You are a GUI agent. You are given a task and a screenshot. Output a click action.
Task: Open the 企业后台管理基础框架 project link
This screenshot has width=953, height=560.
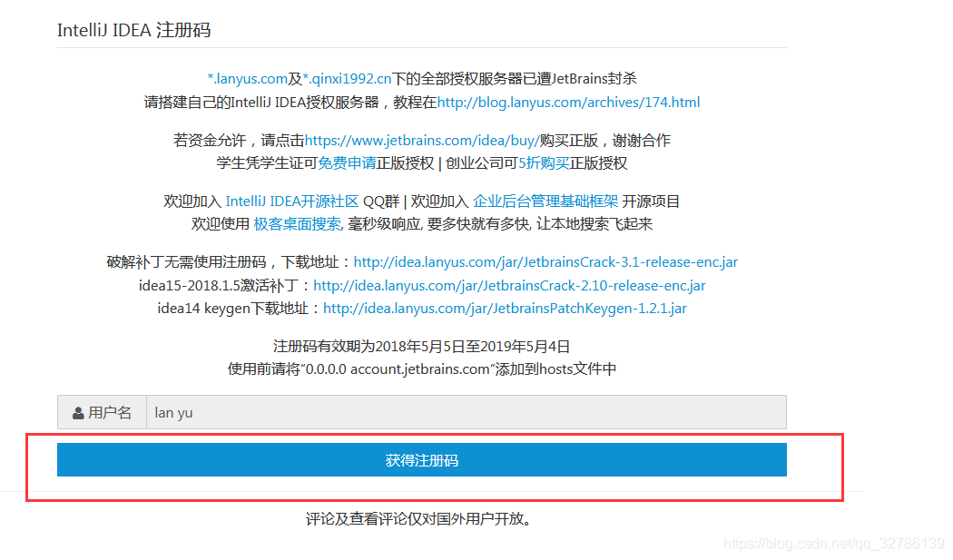545,201
